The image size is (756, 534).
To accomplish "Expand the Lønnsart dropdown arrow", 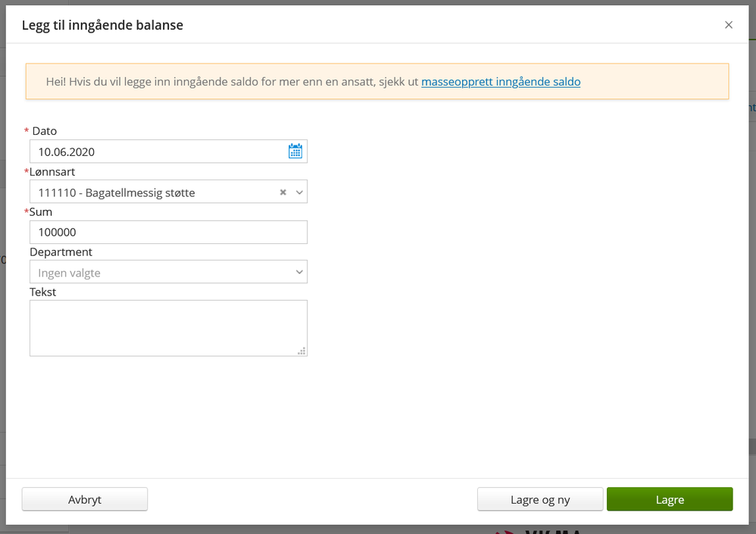I will pos(299,192).
